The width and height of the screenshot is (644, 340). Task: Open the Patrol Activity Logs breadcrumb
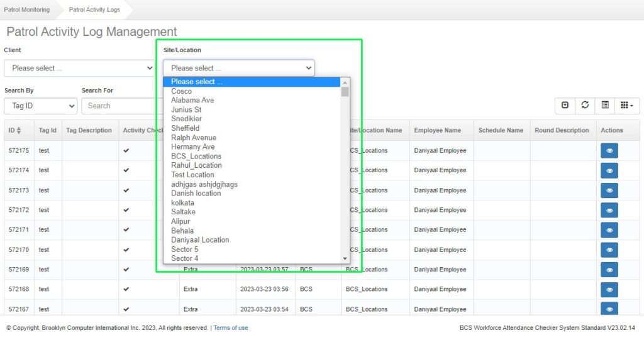96,10
